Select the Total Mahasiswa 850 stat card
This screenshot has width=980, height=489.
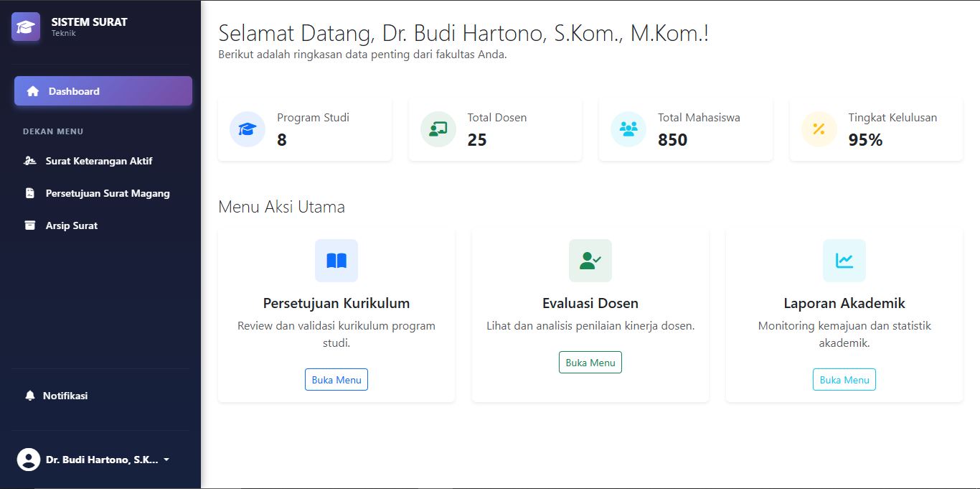(x=686, y=129)
